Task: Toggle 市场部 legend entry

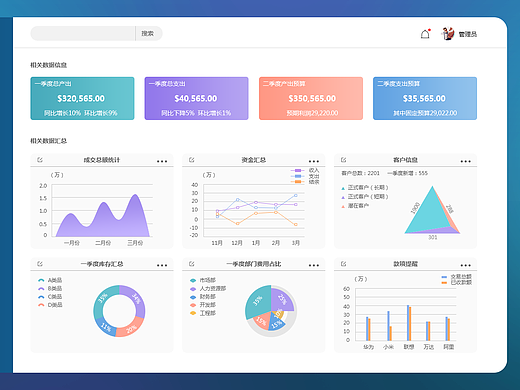Action: [x=203, y=280]
